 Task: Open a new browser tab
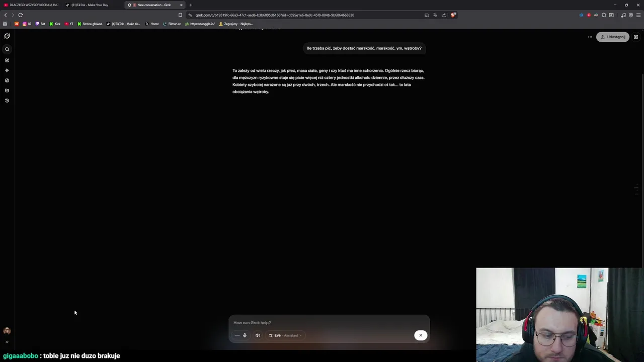(x=191, y=5)
